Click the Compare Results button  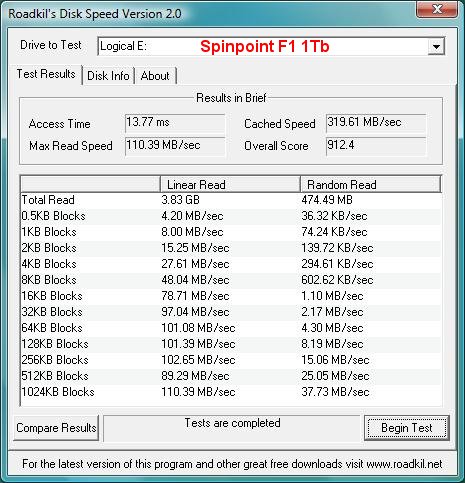point(56,428)
